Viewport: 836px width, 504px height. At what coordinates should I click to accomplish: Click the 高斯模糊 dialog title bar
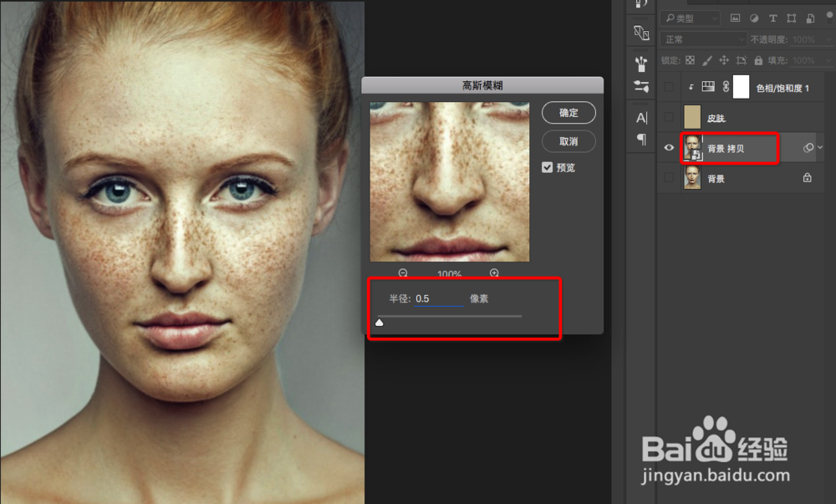(x=482, y=85)
